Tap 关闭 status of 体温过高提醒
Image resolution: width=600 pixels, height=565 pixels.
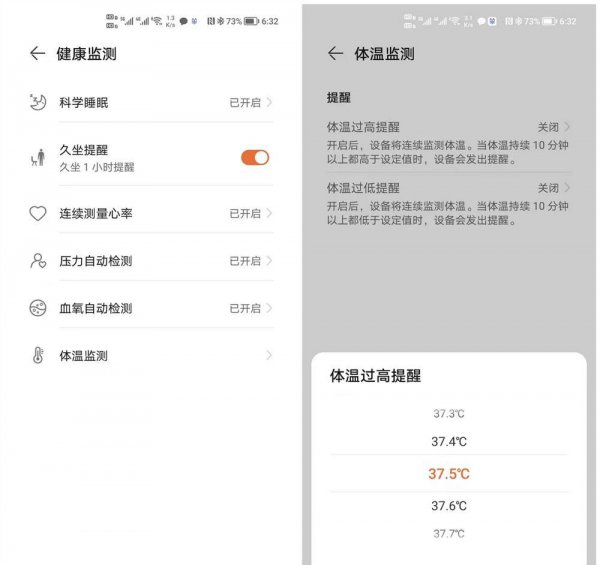[548, 127]
